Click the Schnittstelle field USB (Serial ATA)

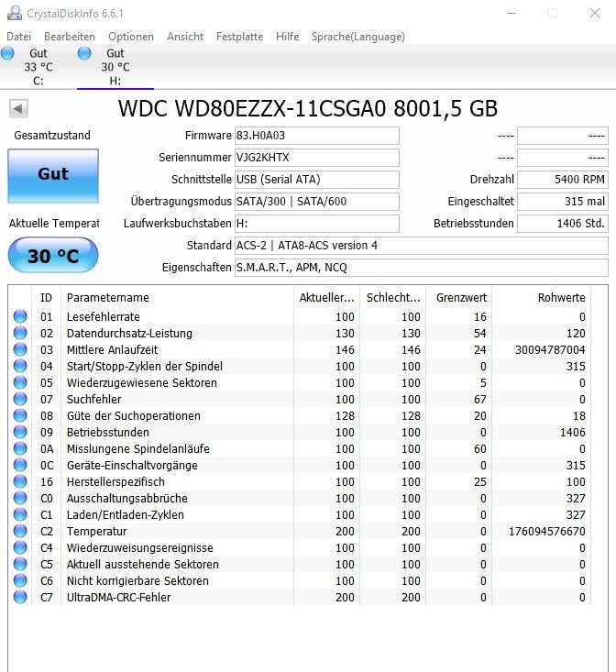pyautogui.click(x=317, y=179)
